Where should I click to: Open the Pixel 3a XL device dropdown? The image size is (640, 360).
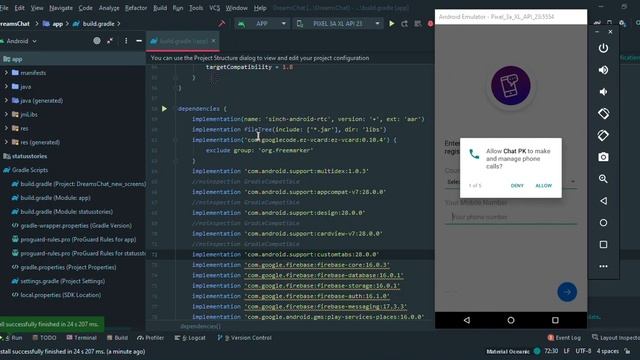point(338,24)
